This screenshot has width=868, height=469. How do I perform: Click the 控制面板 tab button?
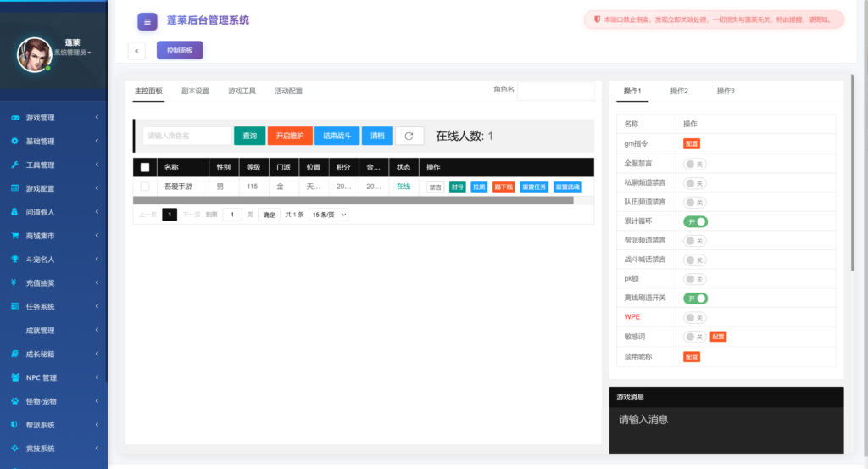[180, 50]
